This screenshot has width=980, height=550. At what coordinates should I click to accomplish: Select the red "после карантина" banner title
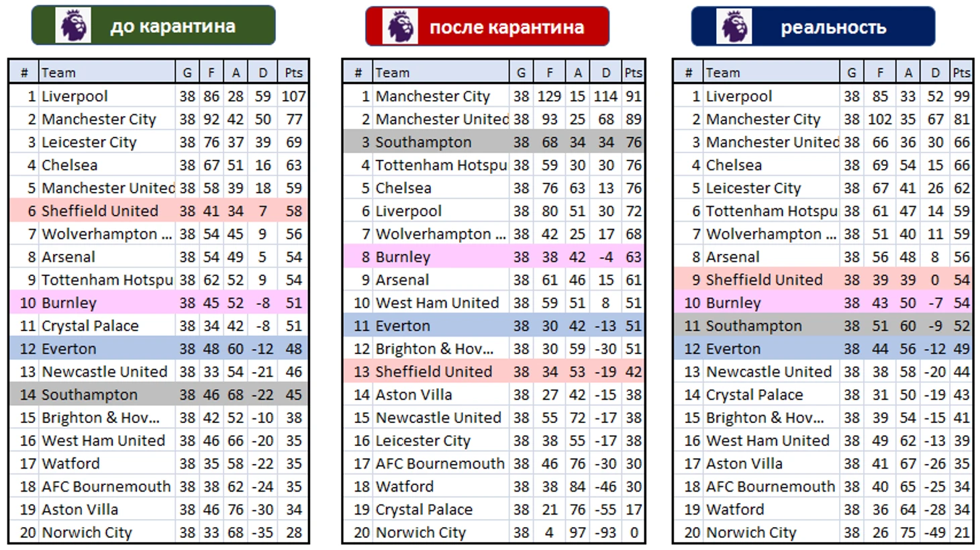coord(506,28)
